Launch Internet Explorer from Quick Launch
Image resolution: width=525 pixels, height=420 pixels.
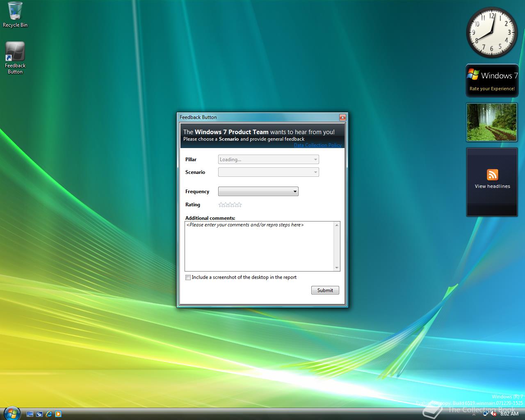pyautogui.click(x=49, y=414)
